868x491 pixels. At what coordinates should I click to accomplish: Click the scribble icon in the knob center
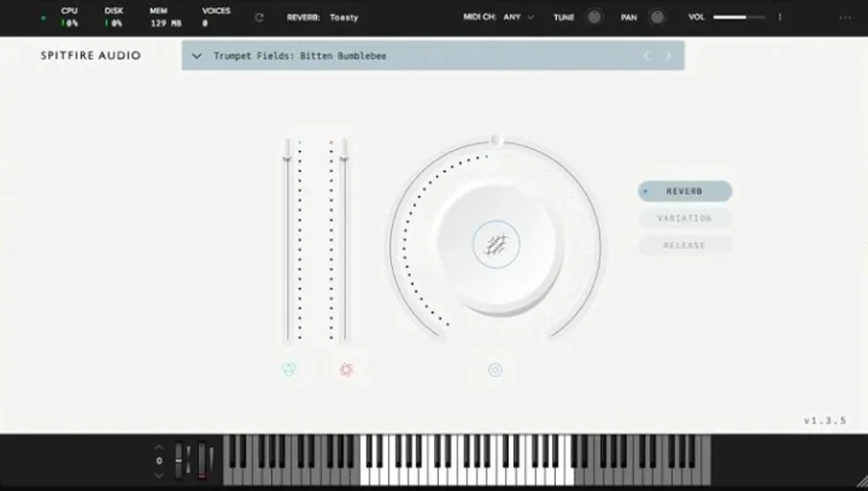[496, 245]
